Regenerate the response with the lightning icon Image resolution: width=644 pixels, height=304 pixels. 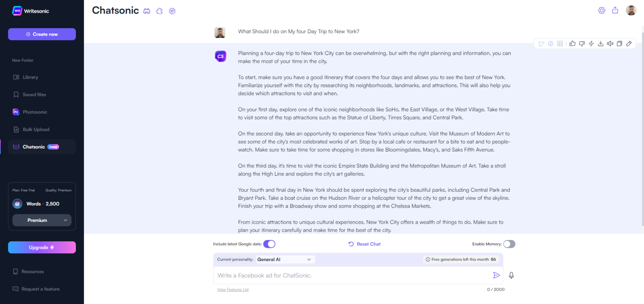[x=591, y=43]
